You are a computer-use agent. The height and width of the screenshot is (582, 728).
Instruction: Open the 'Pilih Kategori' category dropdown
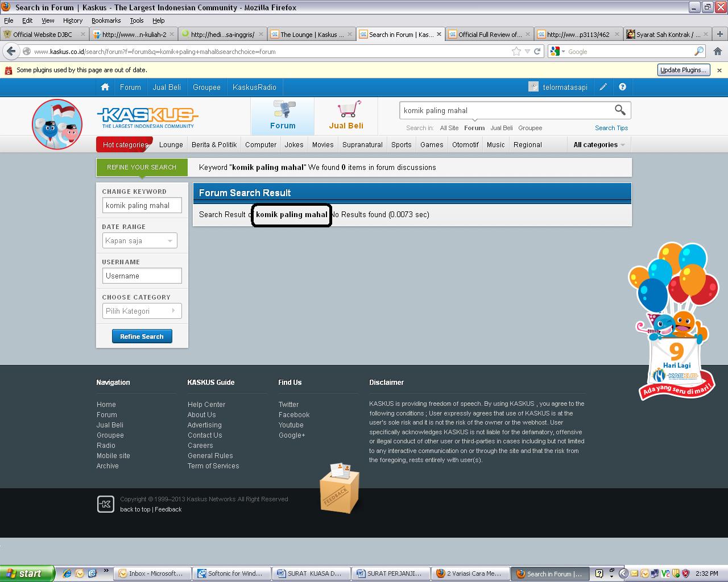point(142,311)
